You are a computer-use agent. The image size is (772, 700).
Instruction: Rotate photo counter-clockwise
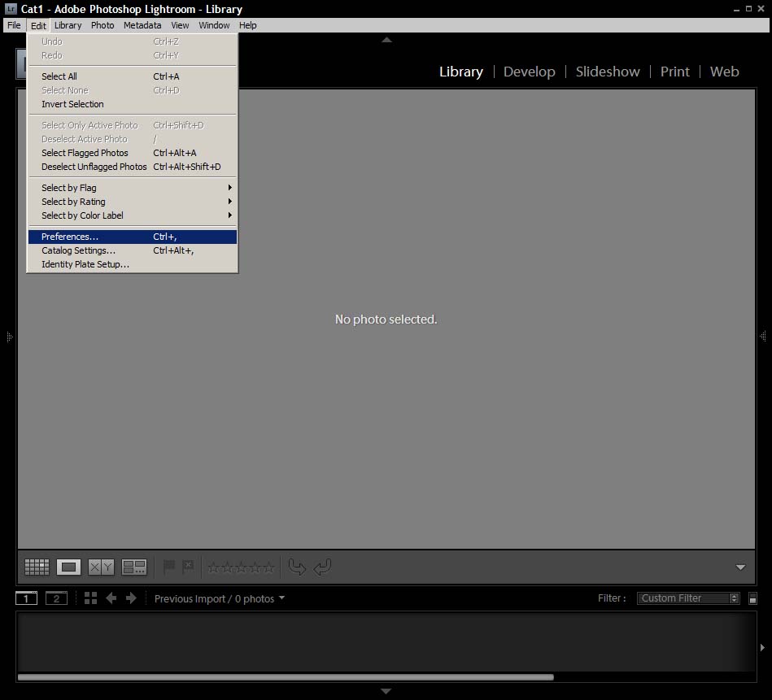(x=297, y=567)
